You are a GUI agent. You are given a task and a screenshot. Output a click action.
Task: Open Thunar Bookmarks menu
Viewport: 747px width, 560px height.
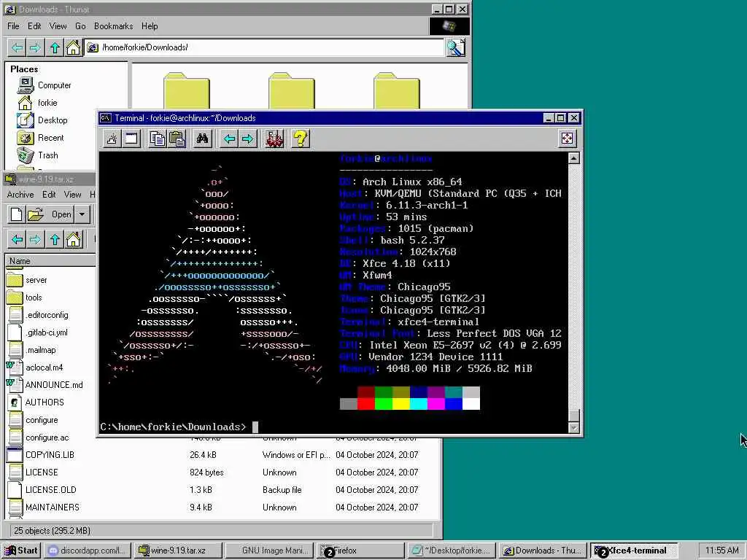(113, 26)
